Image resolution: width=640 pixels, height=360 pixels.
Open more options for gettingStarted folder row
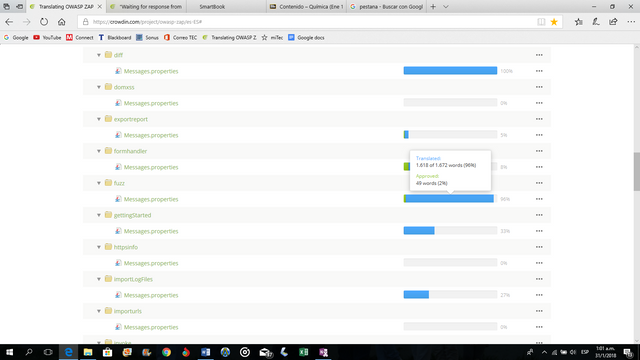[539, 215]
